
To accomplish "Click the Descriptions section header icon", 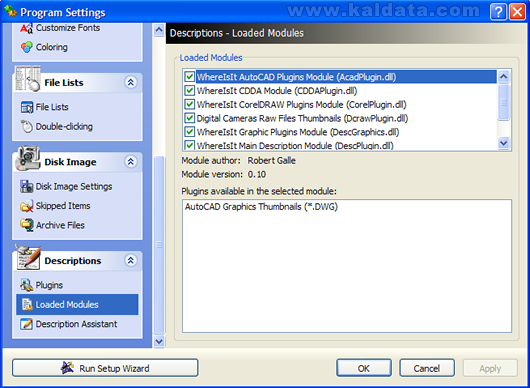I will point(28,258).
